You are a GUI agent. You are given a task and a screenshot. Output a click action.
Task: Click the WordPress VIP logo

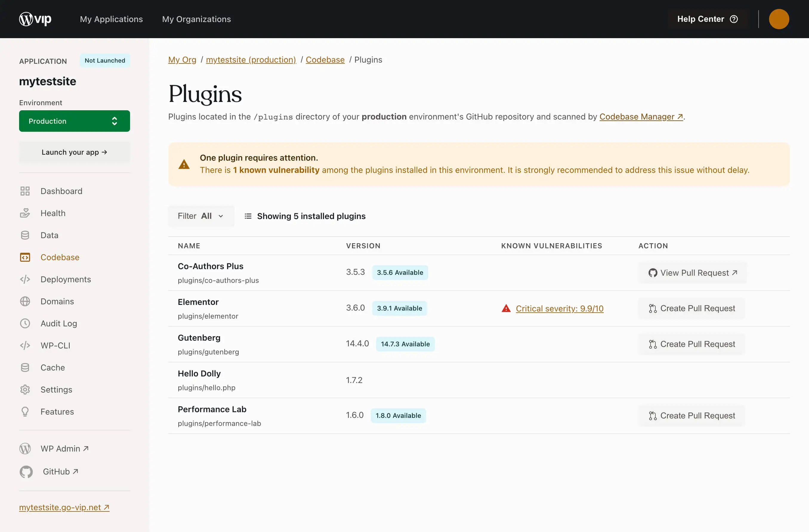pos(35,19)
